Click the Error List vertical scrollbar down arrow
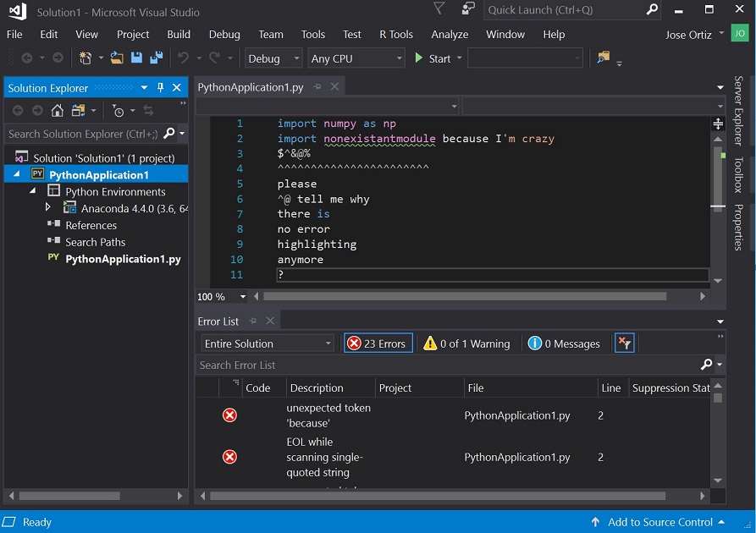756x533 pixels. pyautogui.click(x=717, y=481)
